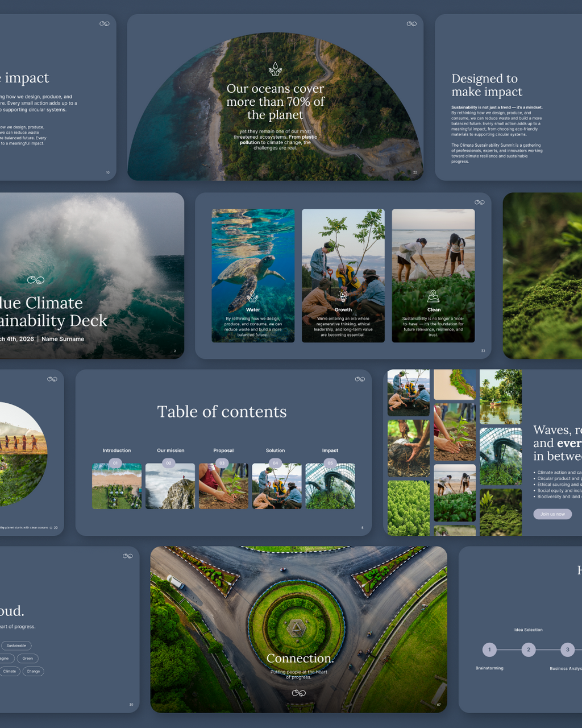Click the map pin icon above the Clean heading
Image resolution: width=582 pixels, height=728 pixels.
433,296
